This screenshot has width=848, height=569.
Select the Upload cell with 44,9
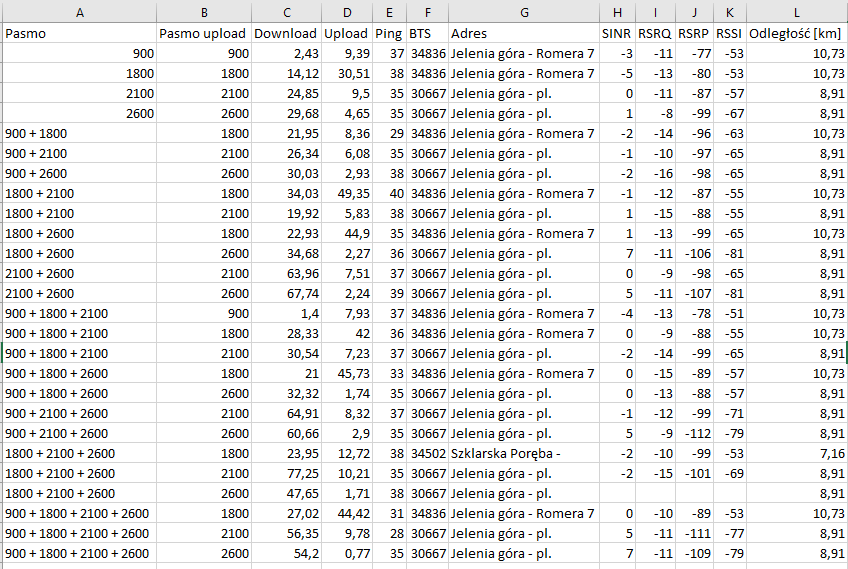(347, 234)
